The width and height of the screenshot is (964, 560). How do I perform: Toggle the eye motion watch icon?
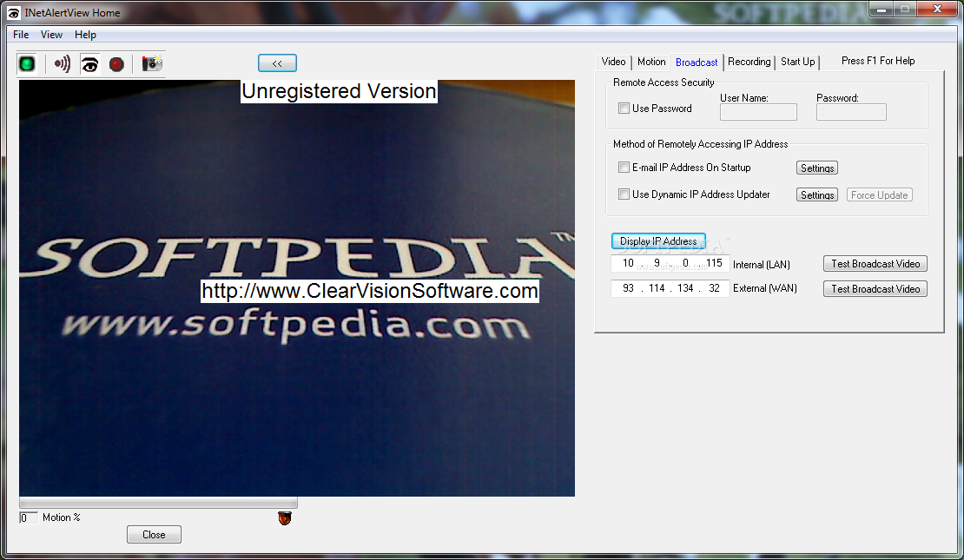coord(89,63)
